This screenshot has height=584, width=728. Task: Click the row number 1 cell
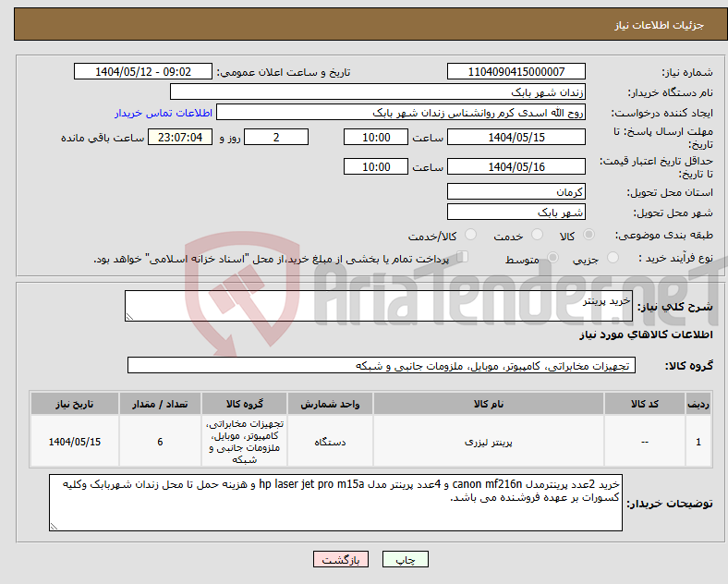click(x=698, y=442)
